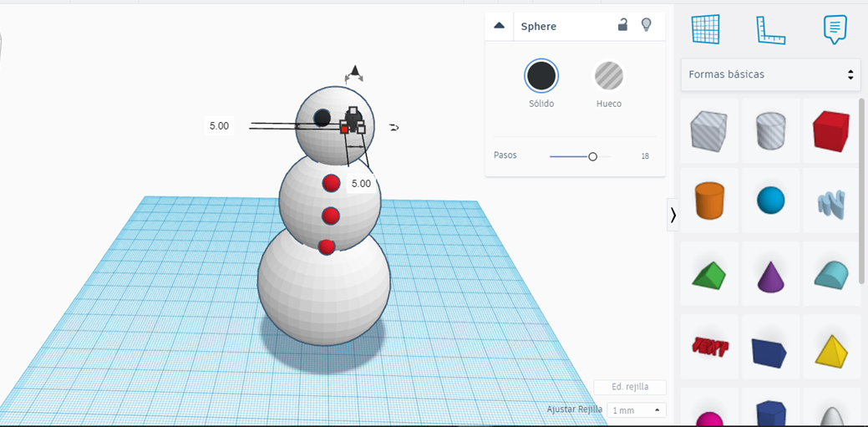
Task: Toggle the light bulb visibility icon
Action: click(646, 25)
